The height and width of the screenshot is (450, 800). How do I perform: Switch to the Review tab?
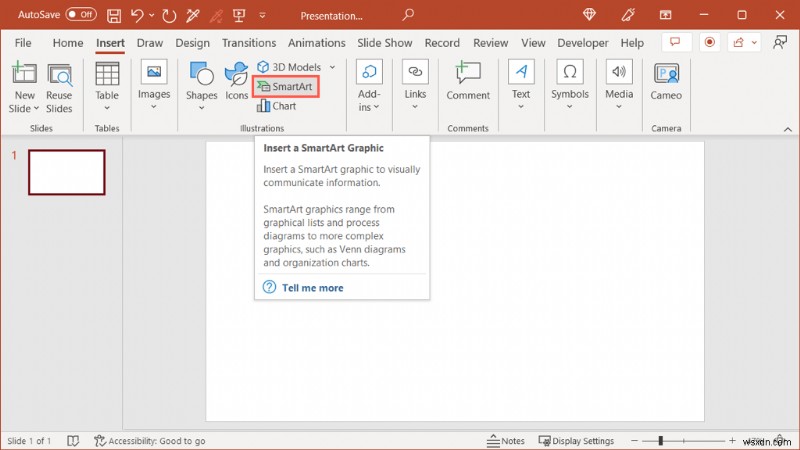point(490,43)
